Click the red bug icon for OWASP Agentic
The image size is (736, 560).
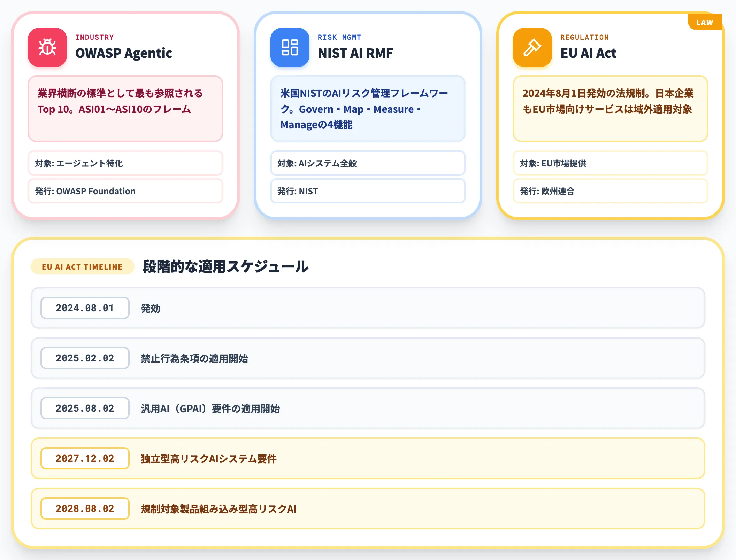pos(47,47)
